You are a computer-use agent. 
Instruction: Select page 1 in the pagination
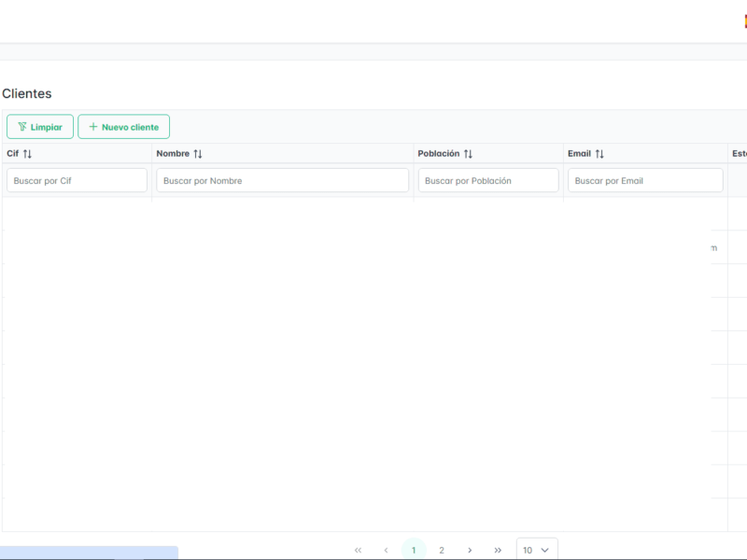(x=414, y=550)
